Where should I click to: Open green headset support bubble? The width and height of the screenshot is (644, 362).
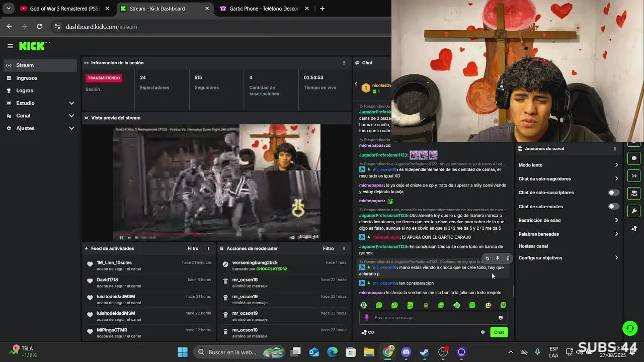pyautogui.click(x=630, y=328)
